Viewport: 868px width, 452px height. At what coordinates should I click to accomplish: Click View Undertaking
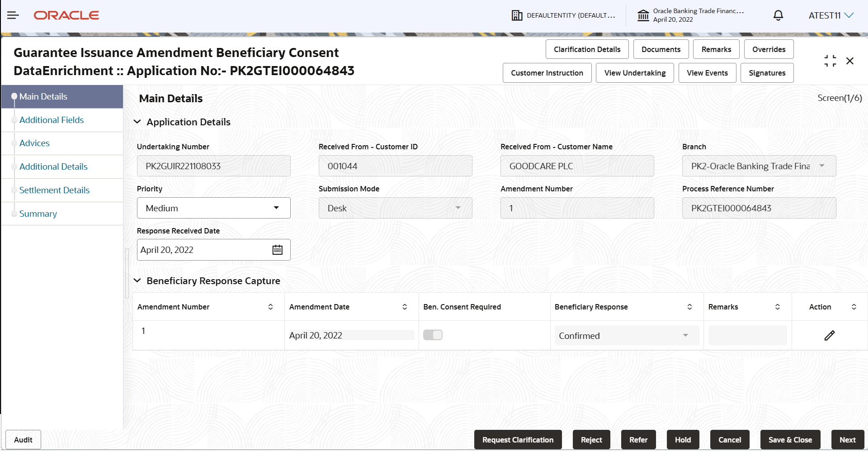click(x=635, y=73)
